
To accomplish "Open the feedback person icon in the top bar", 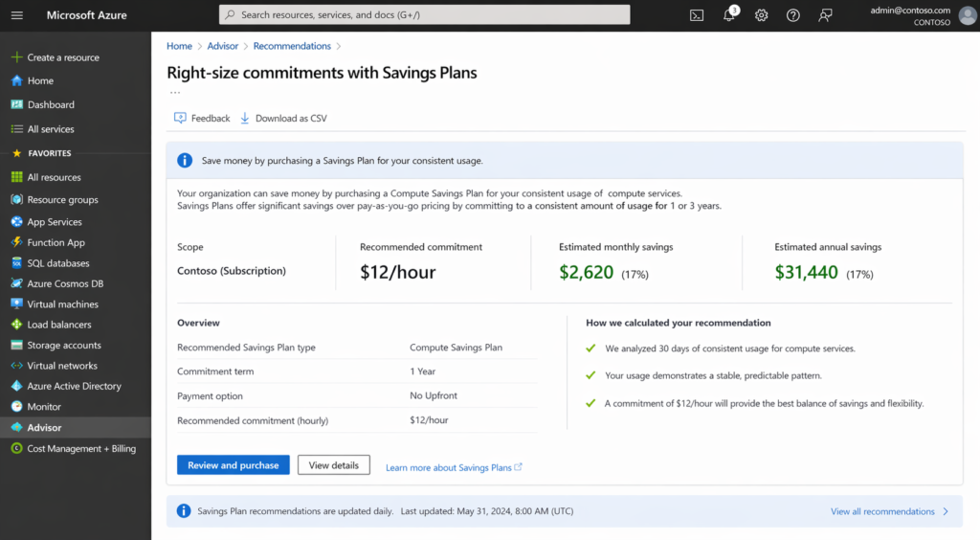I will pyautogui.click(x=825, y=15).
